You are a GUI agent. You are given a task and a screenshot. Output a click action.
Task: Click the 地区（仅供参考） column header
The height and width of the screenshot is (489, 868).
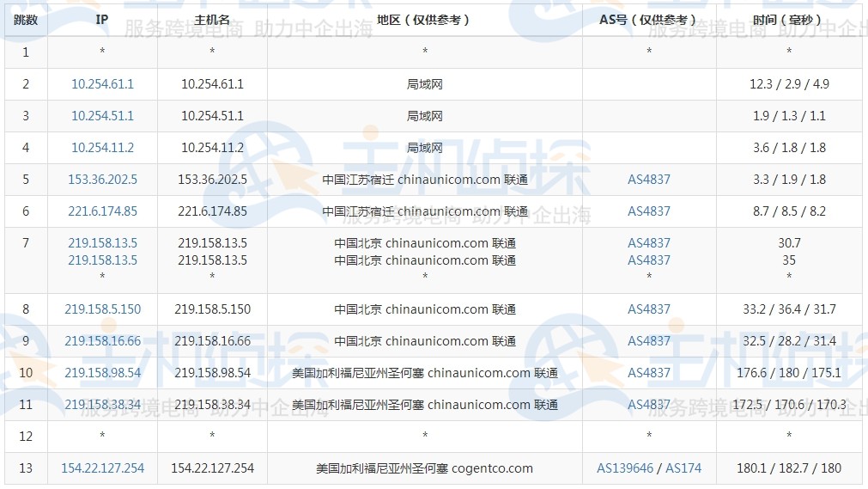pos(424,20)
